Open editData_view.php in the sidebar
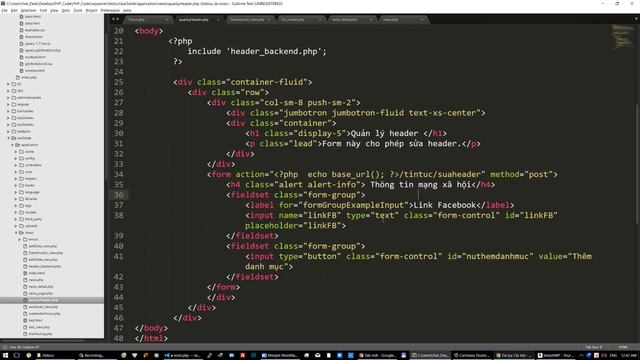Viewport: 640px width, 360px height. pyautogui.click(x=43, y=260)
